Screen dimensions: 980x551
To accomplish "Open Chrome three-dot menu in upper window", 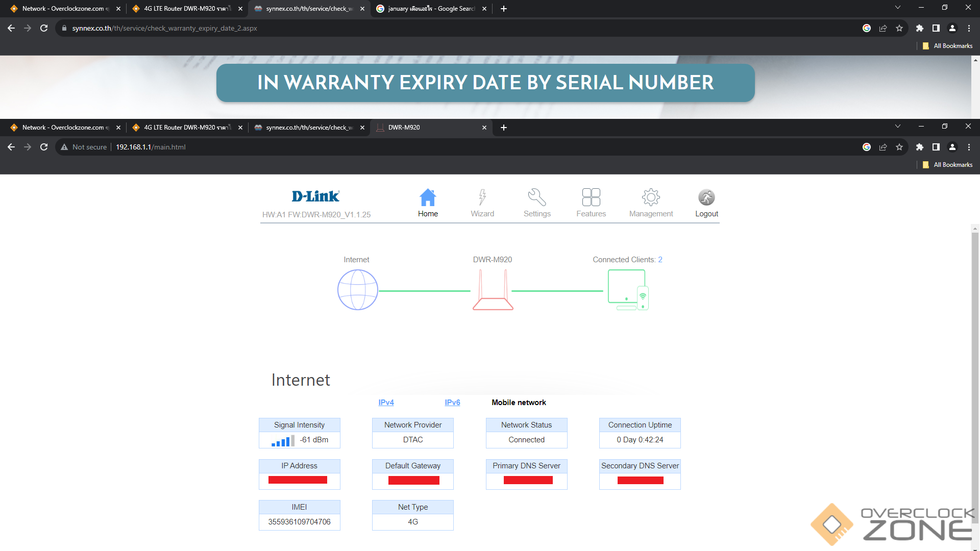I will coord(969,28).
